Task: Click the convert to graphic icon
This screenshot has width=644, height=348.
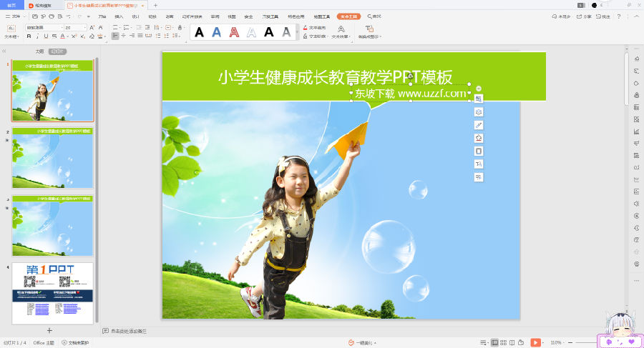Action: click(x=370, y=29)
